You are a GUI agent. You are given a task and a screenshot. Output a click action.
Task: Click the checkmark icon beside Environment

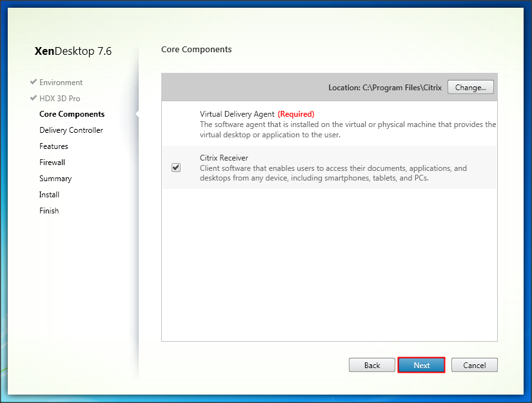pyautogui.click(x=33, y=82)
